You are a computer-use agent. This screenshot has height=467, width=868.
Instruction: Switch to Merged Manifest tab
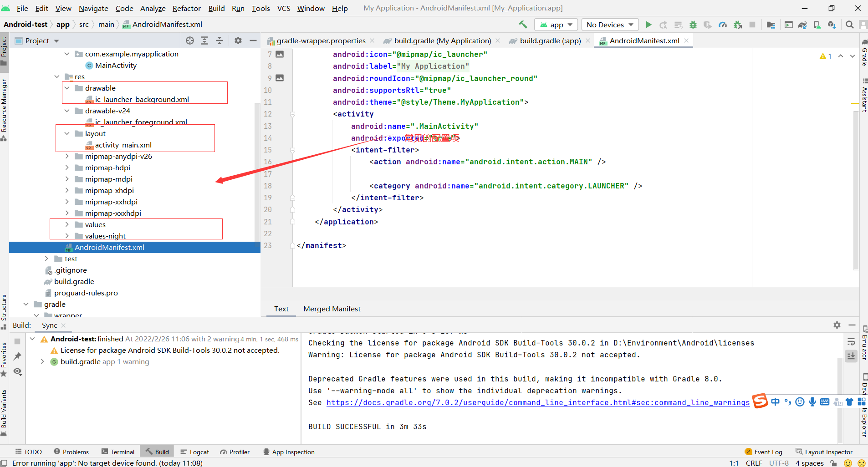(332, 309)
